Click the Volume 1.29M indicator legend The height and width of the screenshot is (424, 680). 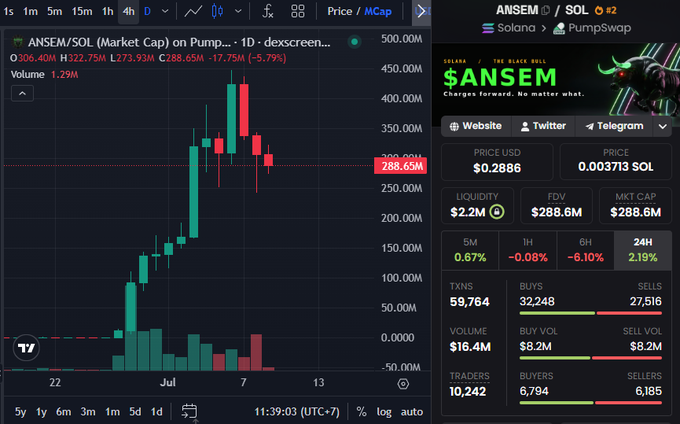[x=44, y=75]
